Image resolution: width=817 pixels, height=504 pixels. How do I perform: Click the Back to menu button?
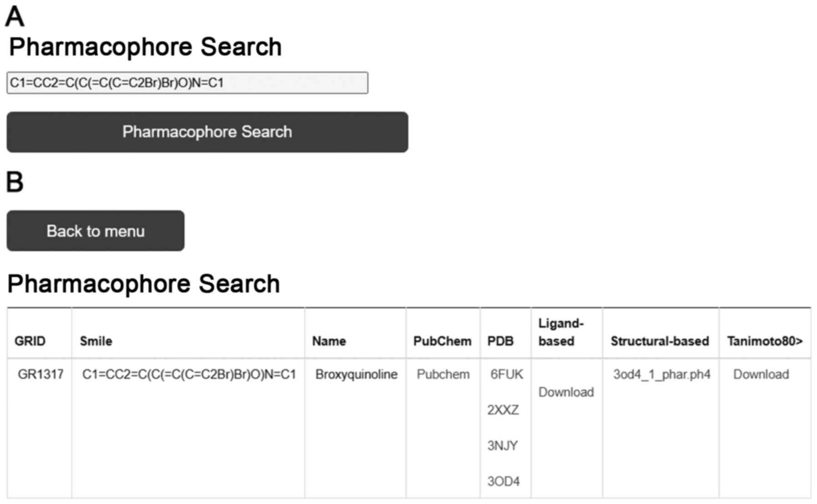[96, 231]
